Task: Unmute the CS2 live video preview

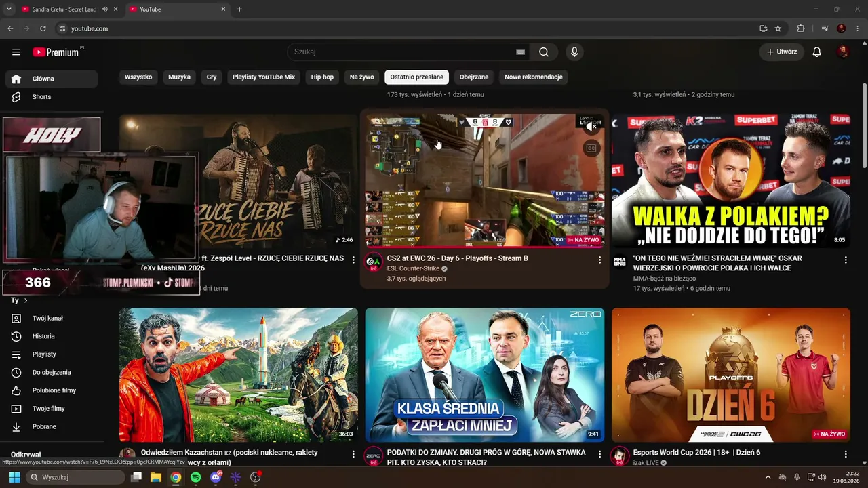Action: coord(591,127)
